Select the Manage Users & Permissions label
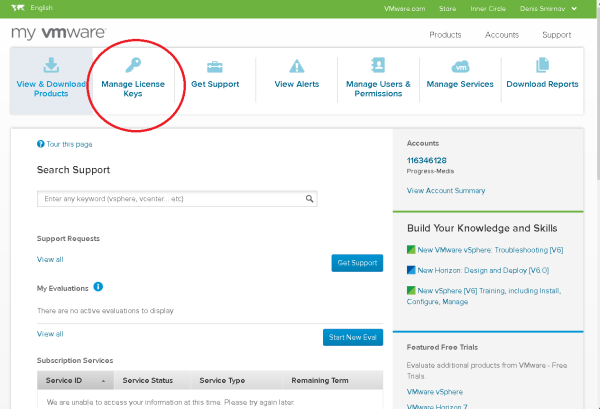Screen dimensions: 600x409 (378, 89)
